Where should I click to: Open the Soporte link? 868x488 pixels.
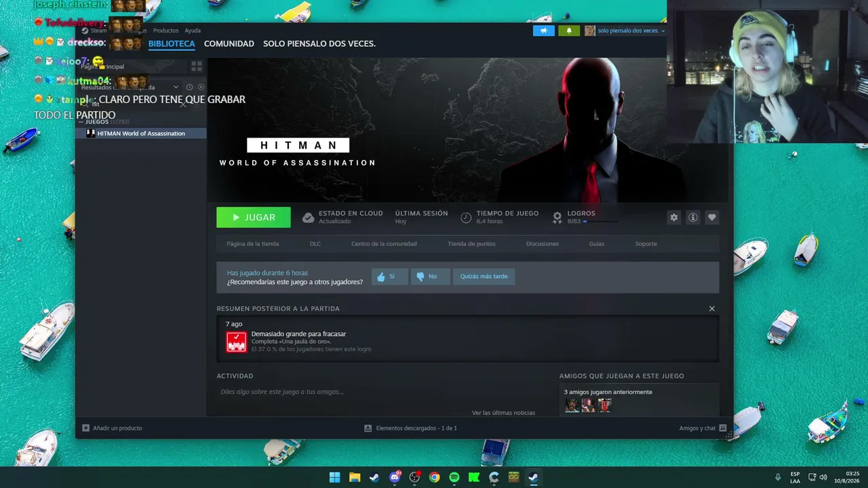click(x=646, y=244)
